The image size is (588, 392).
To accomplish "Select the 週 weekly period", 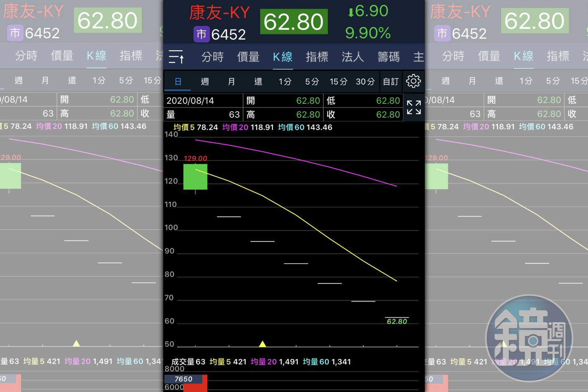I will pyautogui.click(x=205, y=82).
